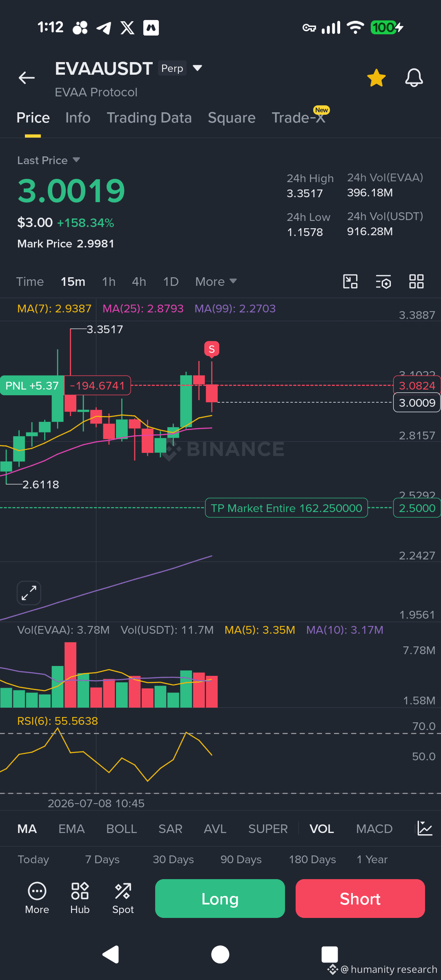Screen dimensions: 441x980
Task: Select the 7 Days range
Action: (x=102, y=860)
